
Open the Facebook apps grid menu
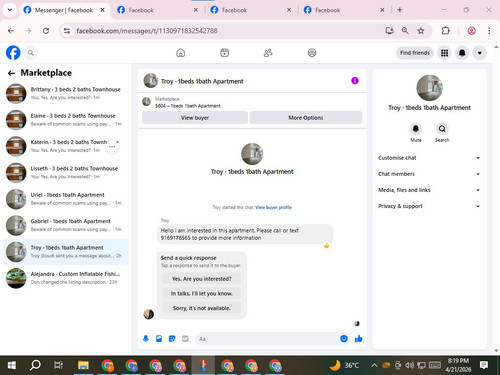point(444,53)
